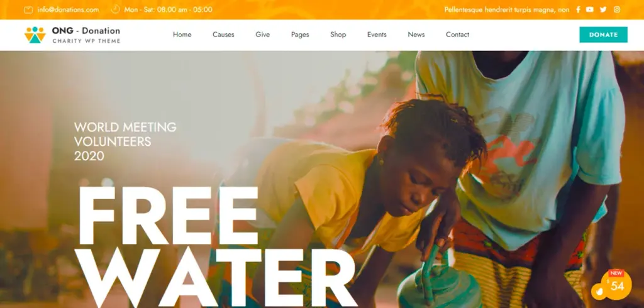Open the Instagram social icon
644x308 pixels.
pos(617,9)
